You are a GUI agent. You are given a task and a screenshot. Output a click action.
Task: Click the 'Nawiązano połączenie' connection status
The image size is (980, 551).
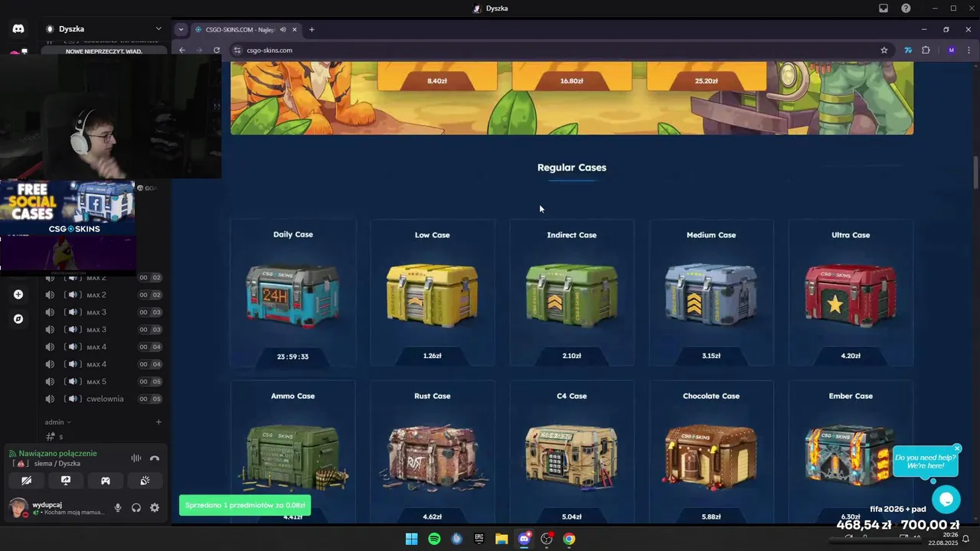point(57,453)
